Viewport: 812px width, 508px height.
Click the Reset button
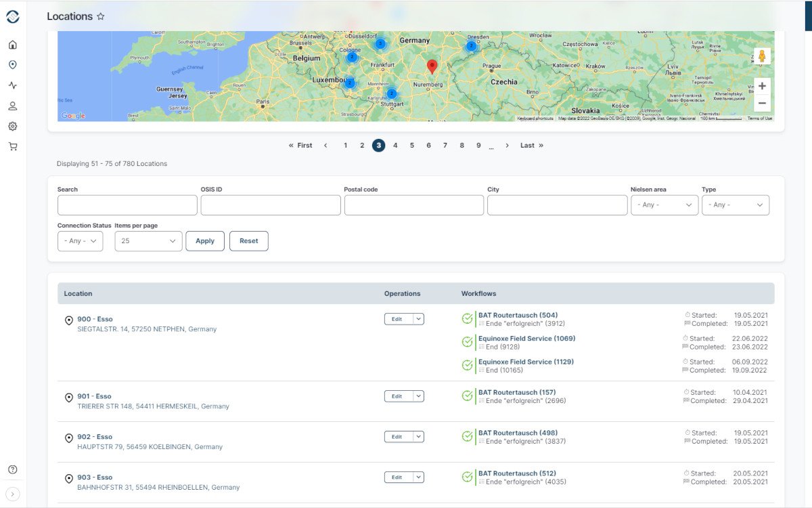point(249,241)
